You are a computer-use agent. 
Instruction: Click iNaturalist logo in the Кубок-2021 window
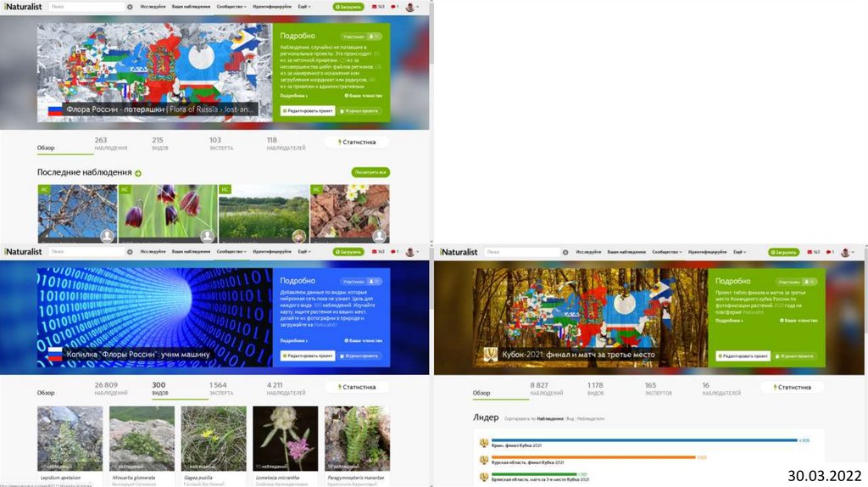click(459, 251)
